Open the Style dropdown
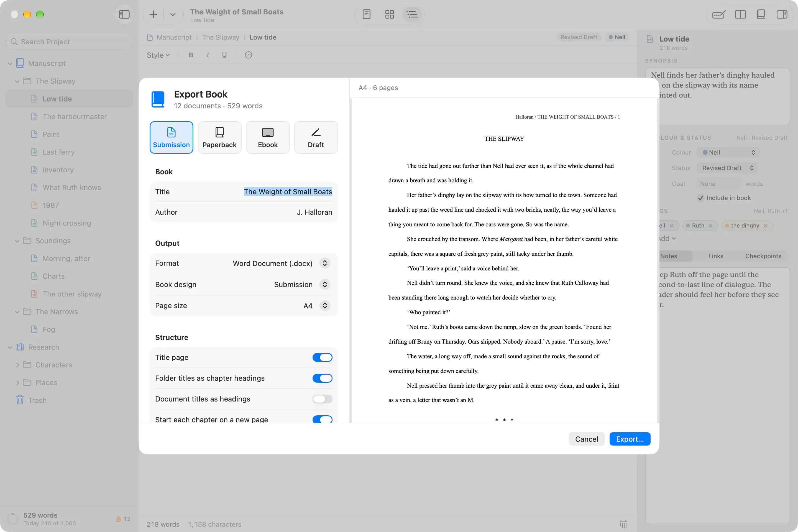 (158, 55)
